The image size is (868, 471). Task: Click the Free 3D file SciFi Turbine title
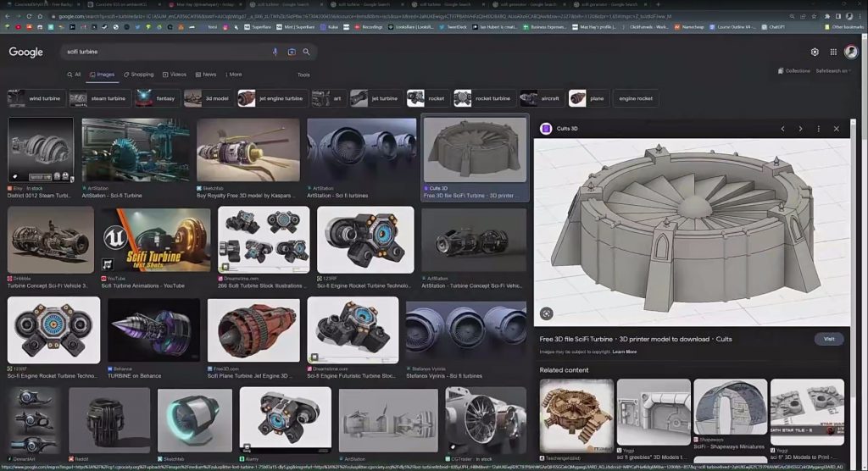(x=636, y=340)
